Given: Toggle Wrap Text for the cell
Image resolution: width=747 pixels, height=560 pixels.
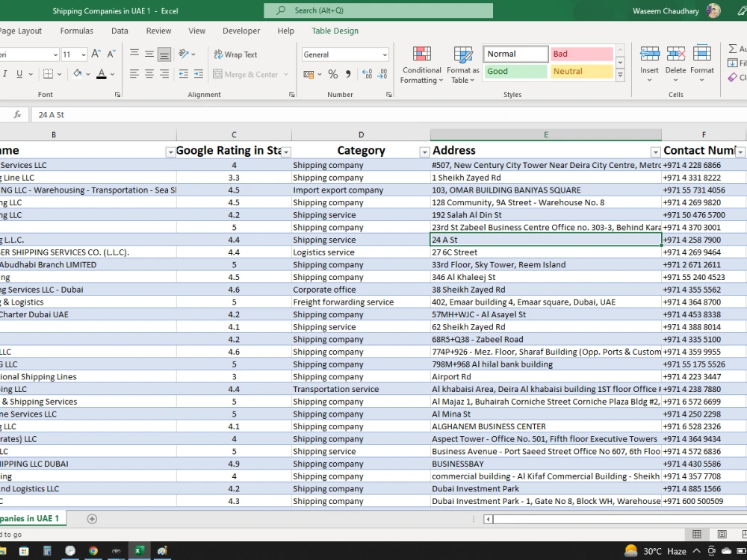Looking at the screenshot, I should coord(235,55).
